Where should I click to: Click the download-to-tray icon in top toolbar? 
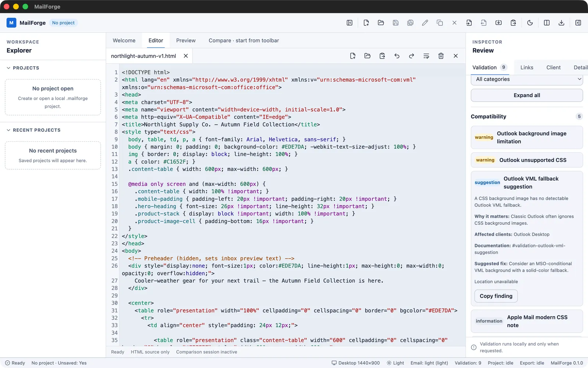point(498,23)
